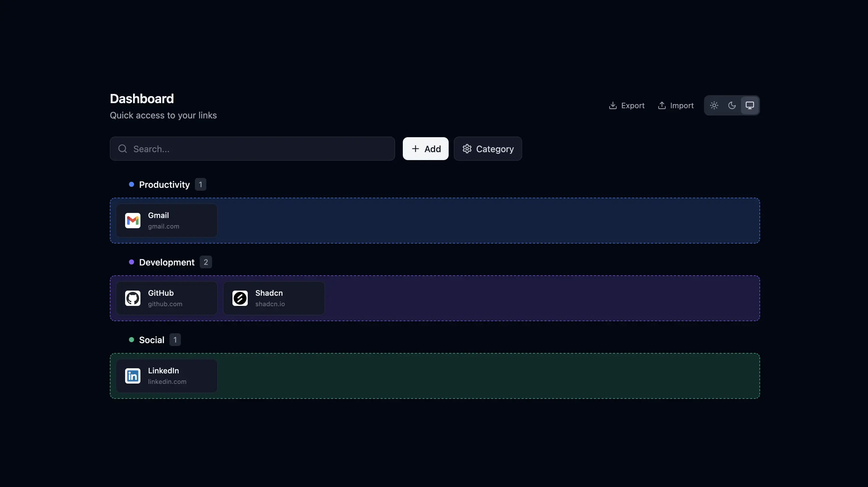Select system theme with monitor icon

pyautogui.click(x=750, y=105)
